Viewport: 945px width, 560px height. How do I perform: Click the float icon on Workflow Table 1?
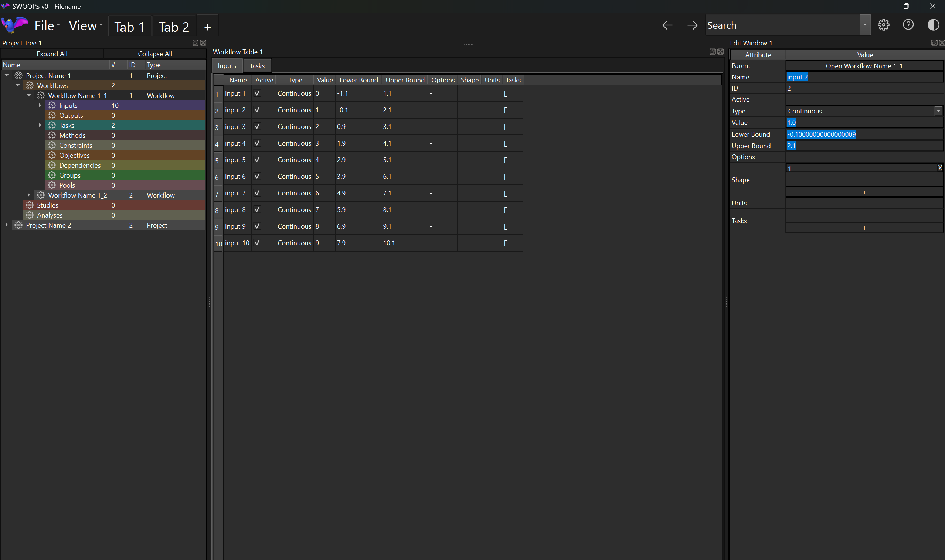pyautogui.click(x=712, y=51)
